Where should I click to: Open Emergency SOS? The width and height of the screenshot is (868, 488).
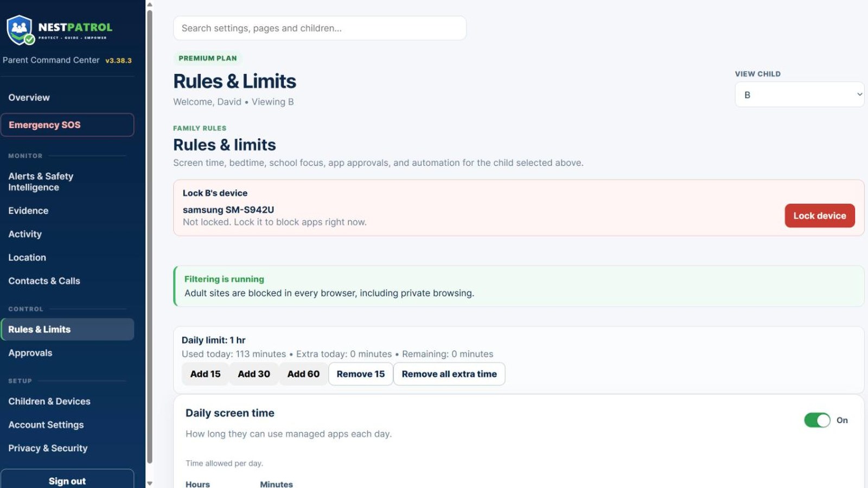coord(67,125)
